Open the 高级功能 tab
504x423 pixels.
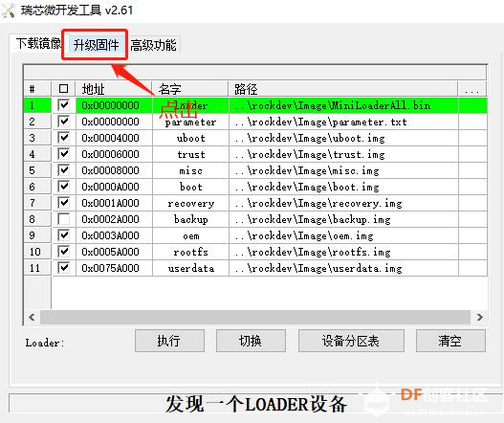[x=153, y=45]
